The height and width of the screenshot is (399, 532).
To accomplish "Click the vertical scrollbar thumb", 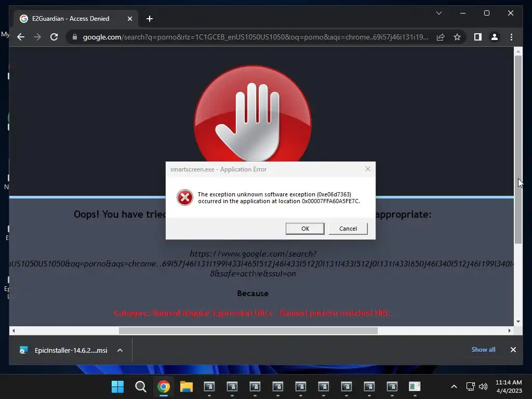I will [518, 149].
